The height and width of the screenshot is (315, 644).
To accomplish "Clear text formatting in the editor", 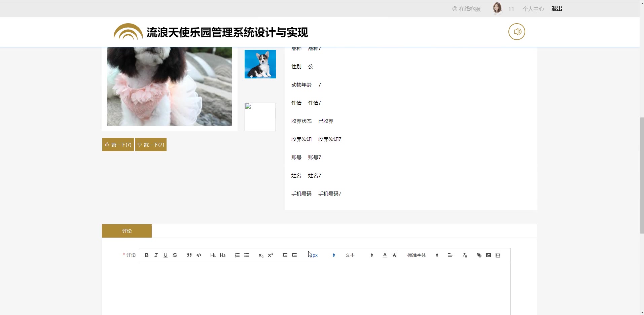I will coord(465,255).
